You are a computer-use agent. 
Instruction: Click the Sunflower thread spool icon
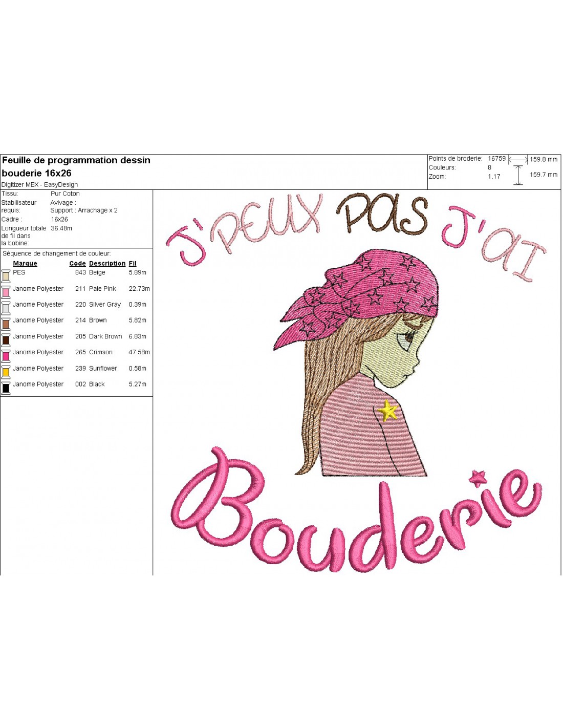[6, 372]
